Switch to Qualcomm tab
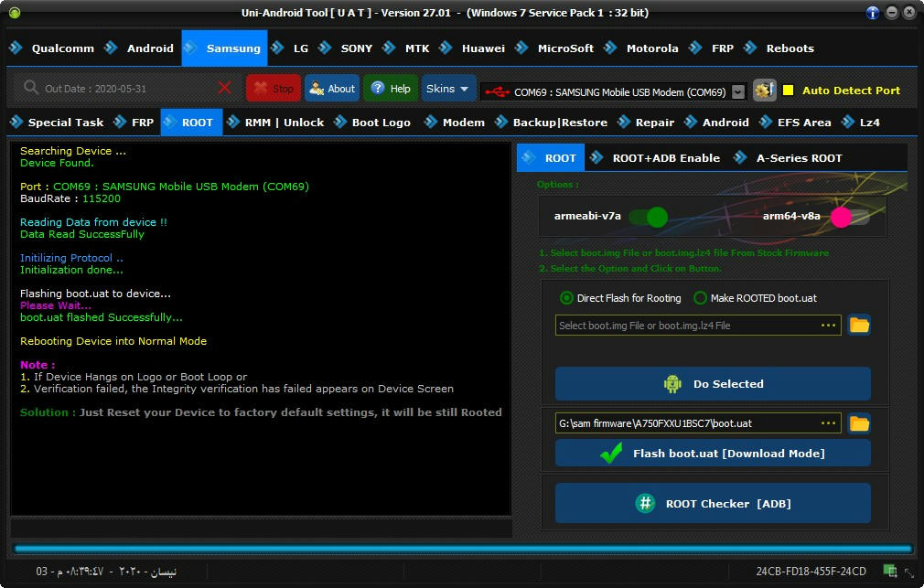Viewport: 924px width, 588px height. coord(52,48)
